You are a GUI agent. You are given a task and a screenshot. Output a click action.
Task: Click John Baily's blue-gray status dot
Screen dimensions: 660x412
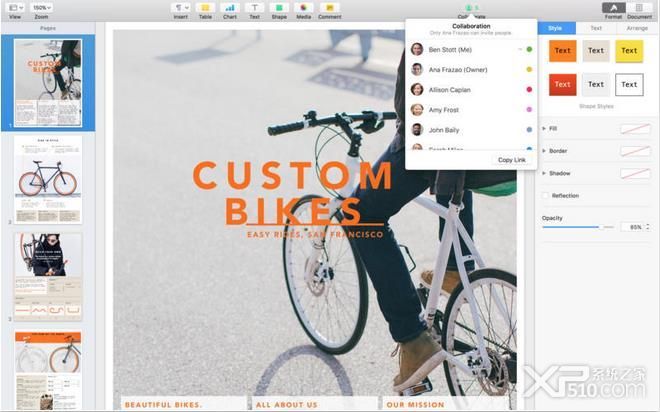coord(529,130)
